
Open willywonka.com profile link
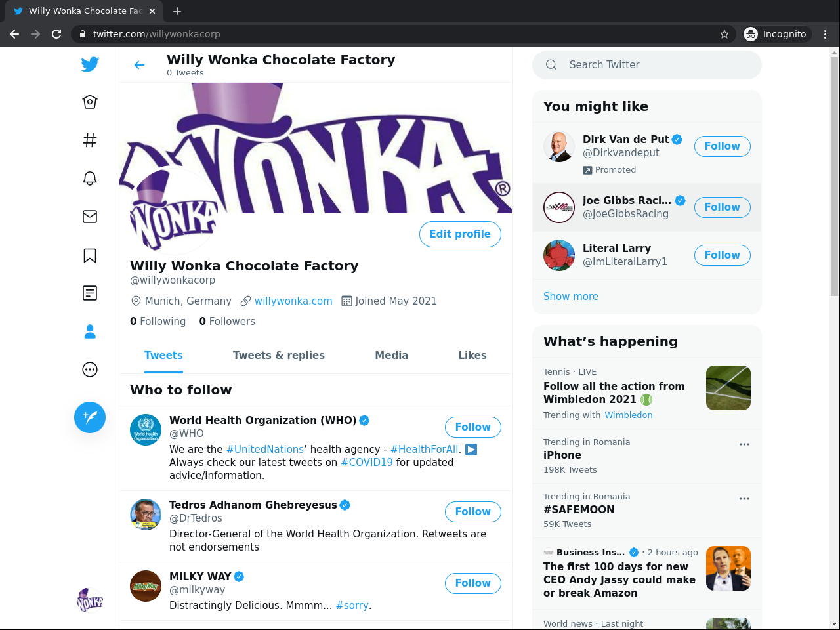293,301
